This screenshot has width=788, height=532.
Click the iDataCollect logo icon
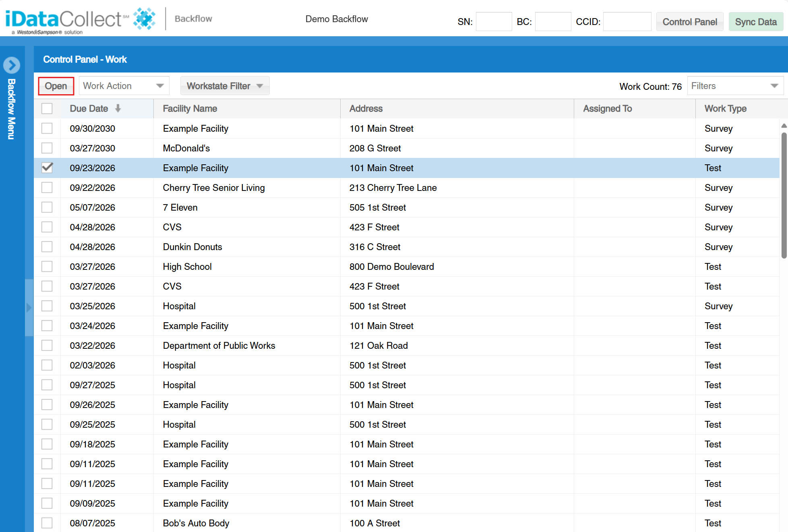(144, 18)
